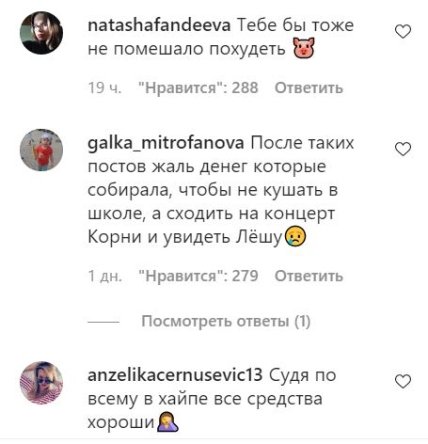Reply to natashafandeeva's comment via Ответить
The width and height of the screenshot is (428, 444).
tap(309, 88)
